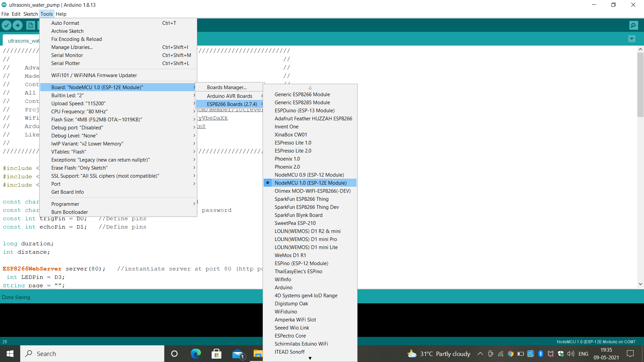644x362 pixels.
Task: Expand CPU Frequency "80 MHz" submenu
Action: (x=118, y=111)
